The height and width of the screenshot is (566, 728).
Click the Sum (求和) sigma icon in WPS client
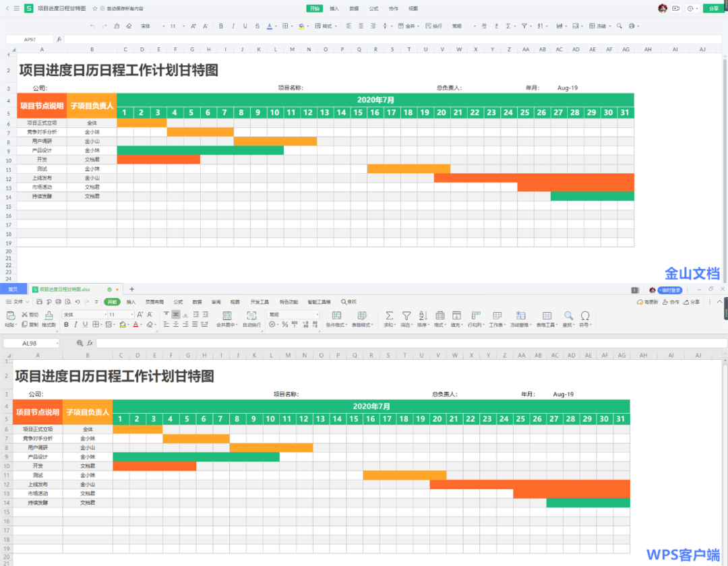click(x=389, y=316)
